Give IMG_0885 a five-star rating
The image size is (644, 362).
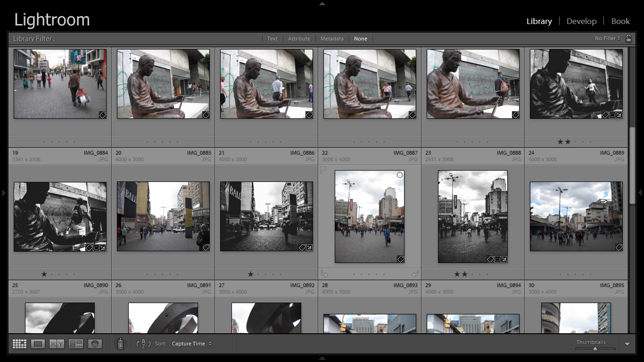tap(178, 274)
